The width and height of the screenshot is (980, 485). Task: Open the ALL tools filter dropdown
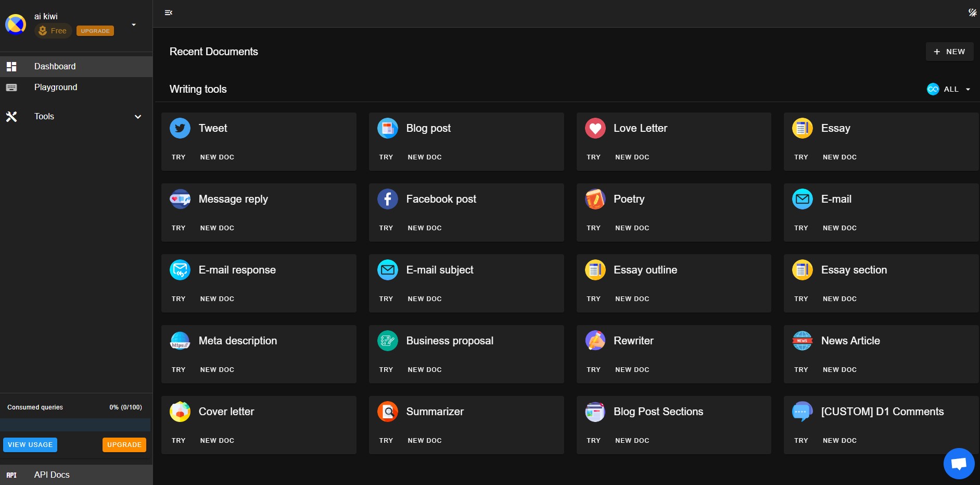(x=949, y=89)
